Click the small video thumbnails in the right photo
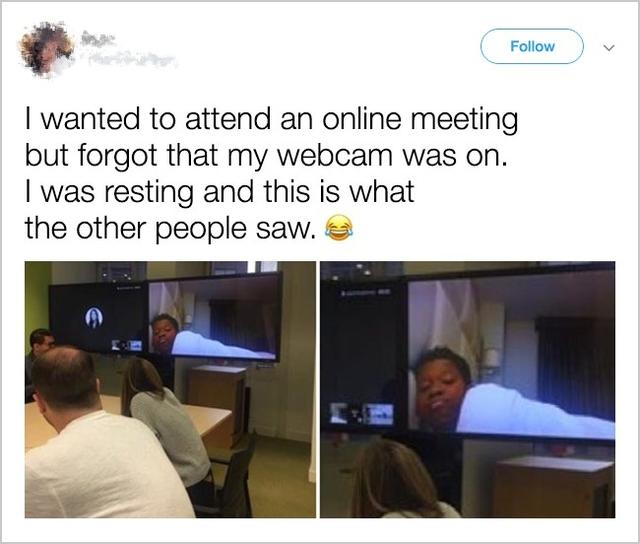640x544 pixels. pyautogui.click(x=362, y=414)
